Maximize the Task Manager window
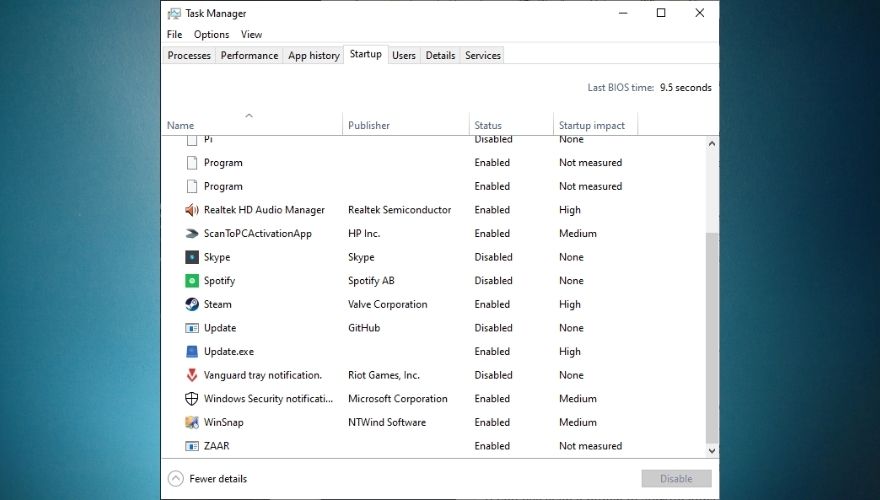Viewport: 880px width, 500px height. 661,13
